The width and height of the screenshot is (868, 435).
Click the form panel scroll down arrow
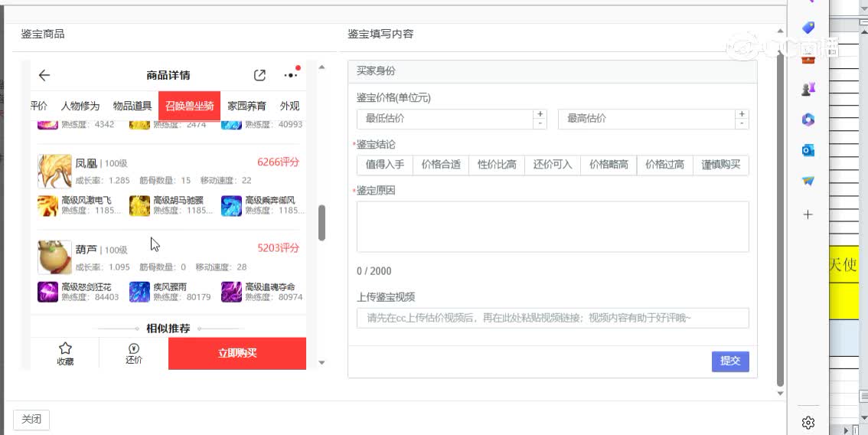tap(780, 394)
